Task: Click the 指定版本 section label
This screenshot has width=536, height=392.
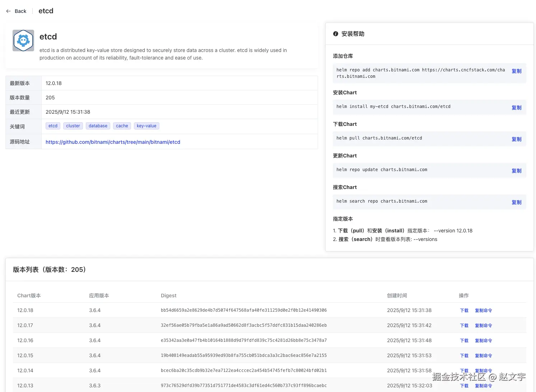Action: tap(343, 219)
